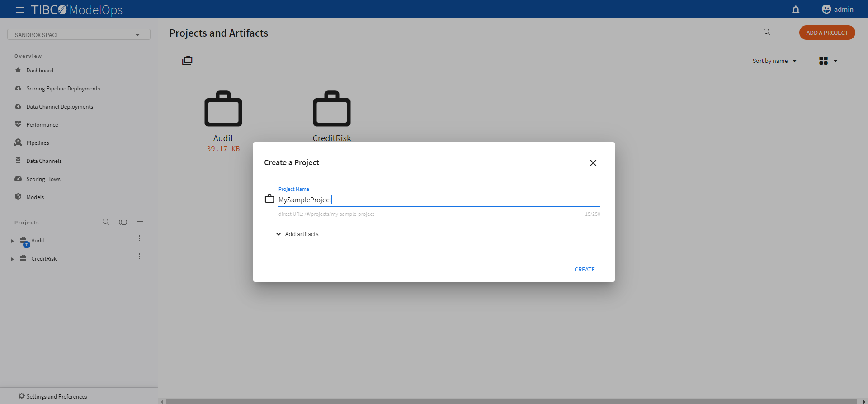Screen dimensions: 868x404
Task: Open the CreditRisk project's three-dot menu
Action: click(x=139, y=257)
